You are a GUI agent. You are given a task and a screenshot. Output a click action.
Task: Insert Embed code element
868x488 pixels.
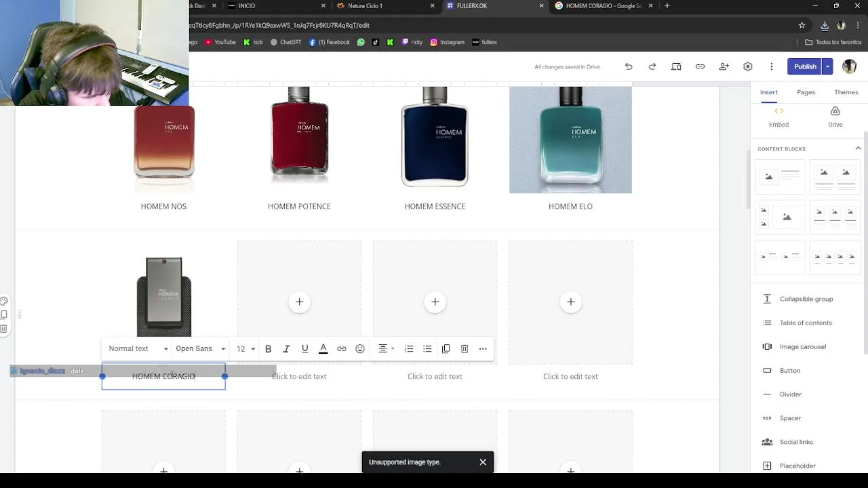point(778,117)
